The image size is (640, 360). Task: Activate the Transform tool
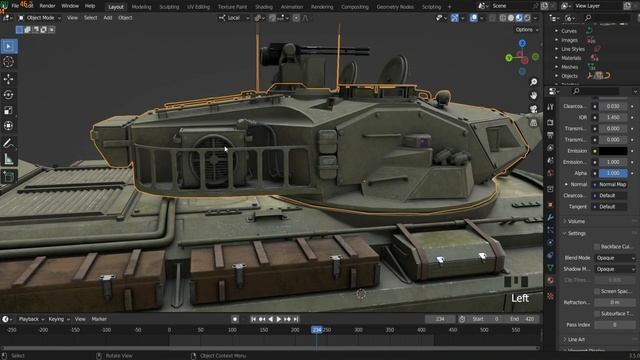(x=9, y=126)
